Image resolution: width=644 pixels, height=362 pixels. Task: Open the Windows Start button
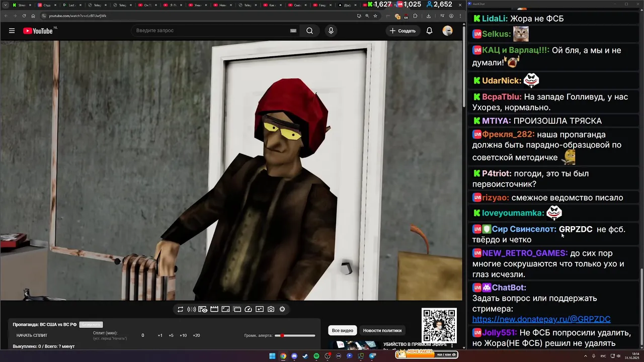pyautogui.click(x=272, y=356)
